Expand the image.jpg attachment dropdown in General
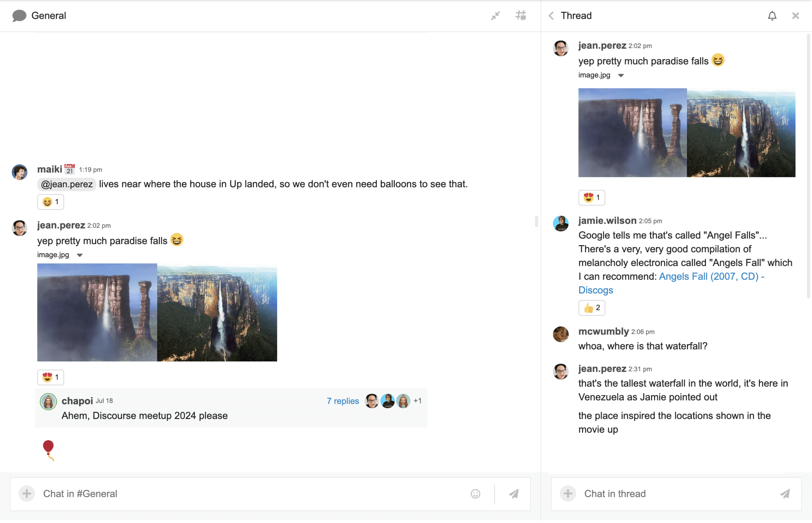This screenshot has width=812, height=523. click(80, 255)
